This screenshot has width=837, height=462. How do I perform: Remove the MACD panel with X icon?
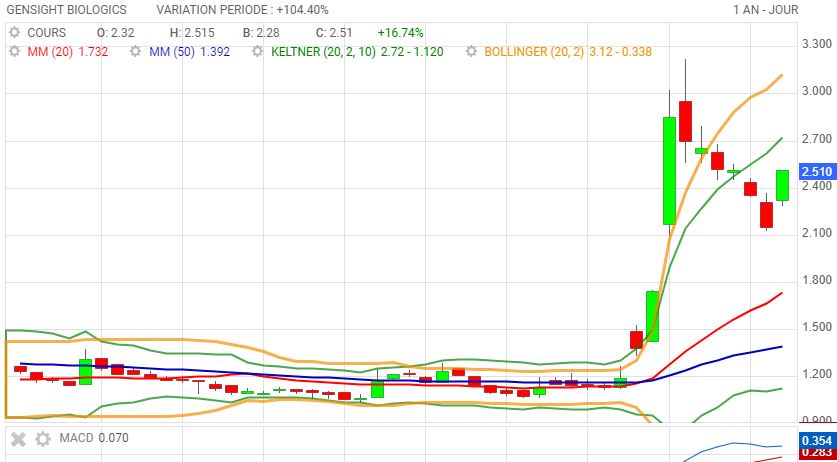pos(16,438)
